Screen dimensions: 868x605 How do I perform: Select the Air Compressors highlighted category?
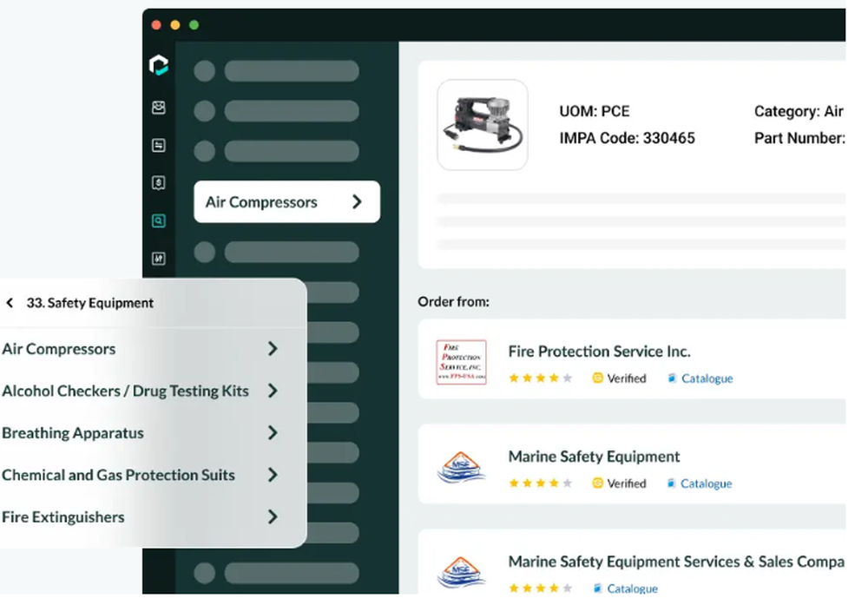click(286, 202)
